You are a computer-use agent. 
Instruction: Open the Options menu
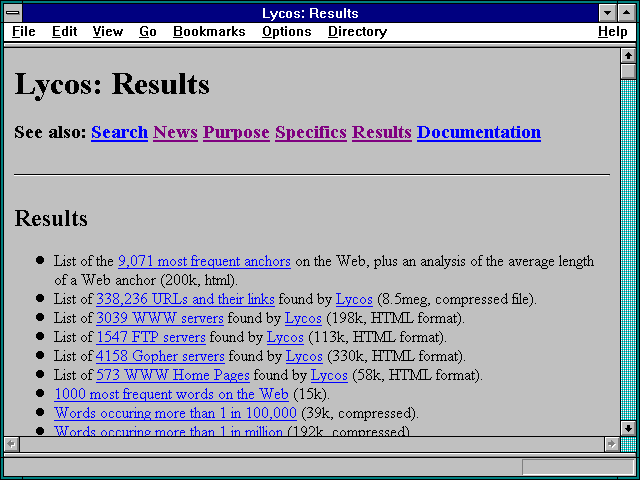tap(287, 31)
